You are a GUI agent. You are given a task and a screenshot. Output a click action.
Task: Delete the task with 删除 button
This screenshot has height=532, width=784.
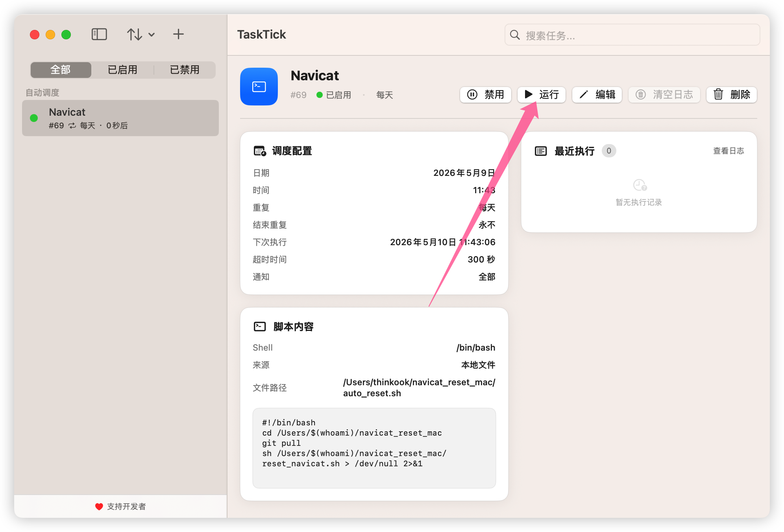(732, 94)
